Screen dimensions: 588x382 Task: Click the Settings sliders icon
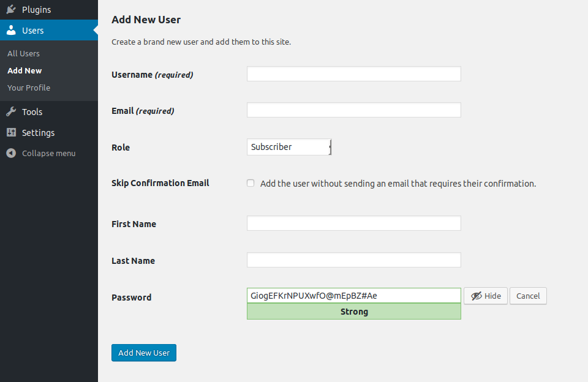pos(11,133)
